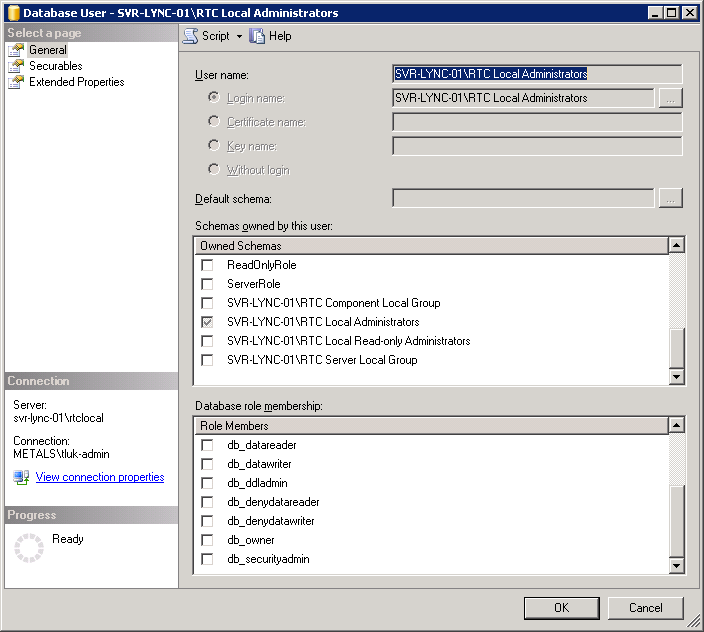Click the Owned Schemas scrollbar thumb
This screenshot has width=704, height=632.
click(677, 348)
